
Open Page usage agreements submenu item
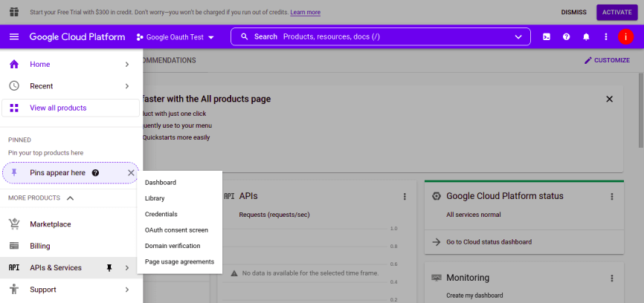point(180,261)
